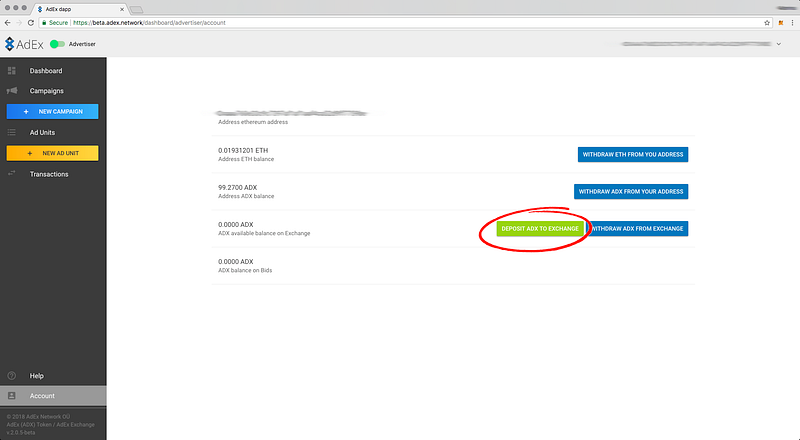Click the URL address bar
The height and width of the screenshot is (440, 800).
[x=406, y=22]
